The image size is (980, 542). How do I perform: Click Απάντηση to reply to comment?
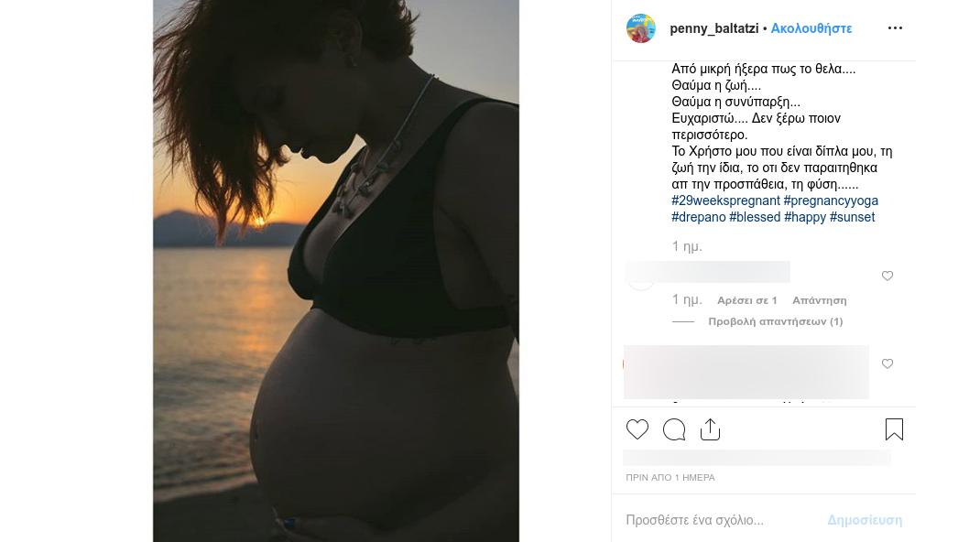point(819,300)
